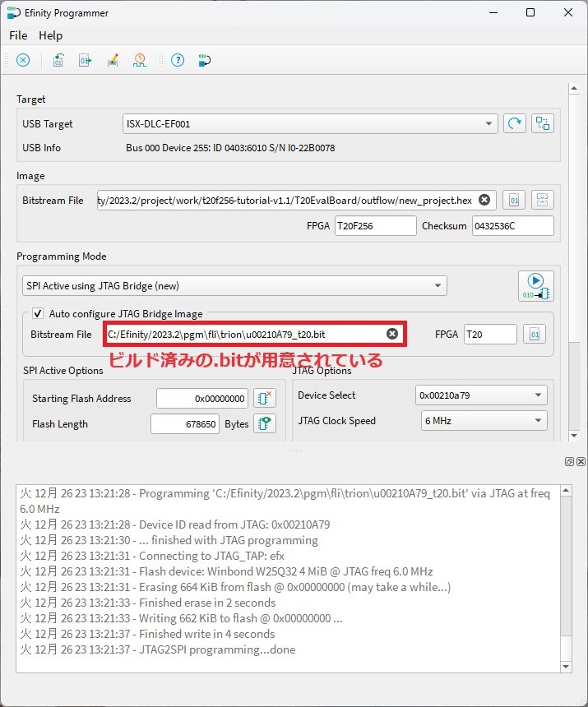The height and width of the screenshot is (707, 588).
Task: Click the USB Info text 'Bus 000 Device 255'
Action: click(x=230, y=148)
